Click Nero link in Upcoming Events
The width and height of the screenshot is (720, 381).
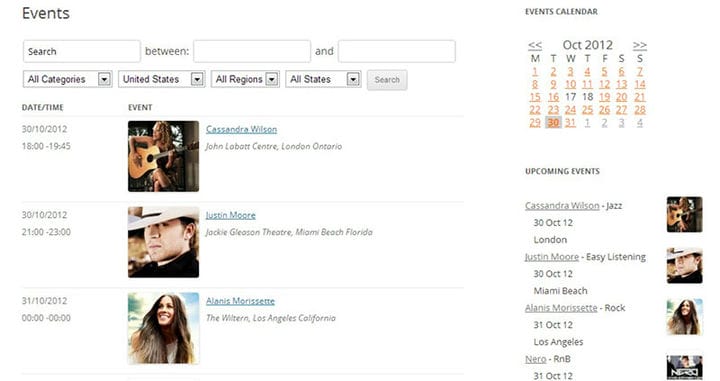pyautogui.click(x=536, y=359)
